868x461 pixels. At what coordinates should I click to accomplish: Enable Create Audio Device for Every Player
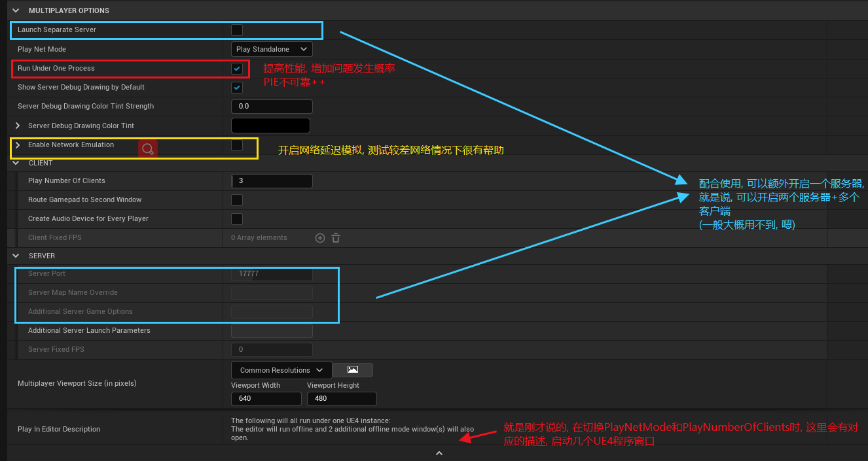[236, 218]
